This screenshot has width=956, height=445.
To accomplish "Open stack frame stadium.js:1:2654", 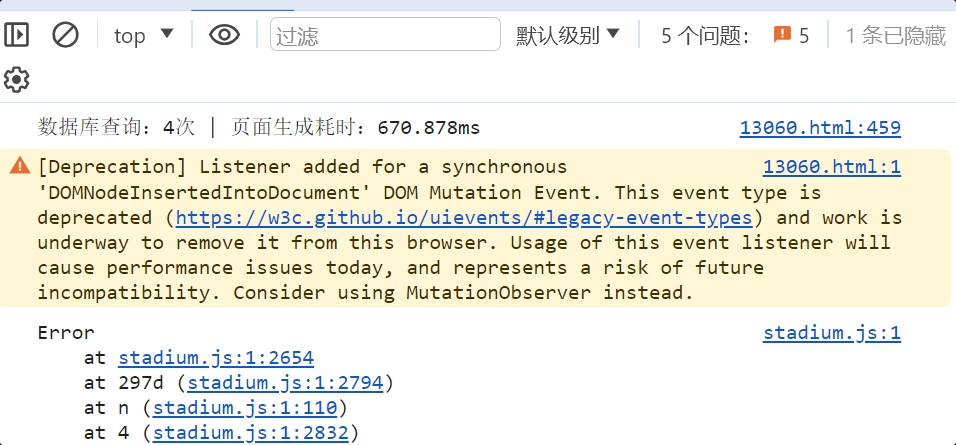I will pyautogui.click(x=216, y=358).
